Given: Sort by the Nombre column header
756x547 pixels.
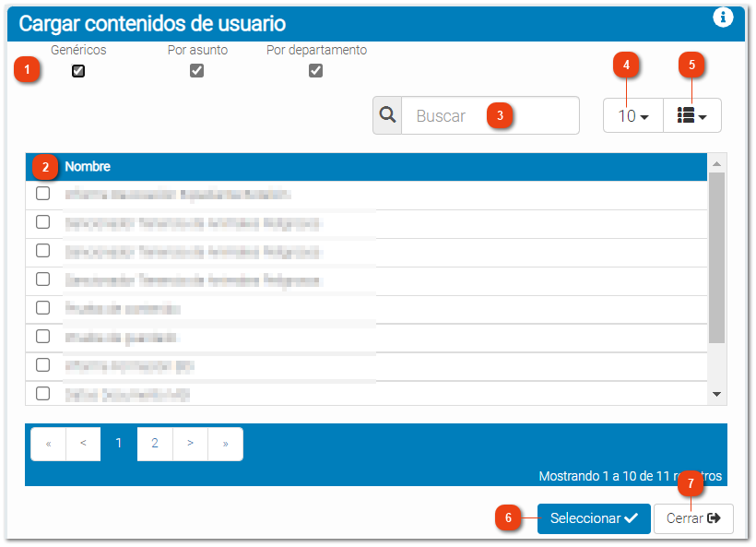Looking at the screenshot, I should [x=88, y=166].
